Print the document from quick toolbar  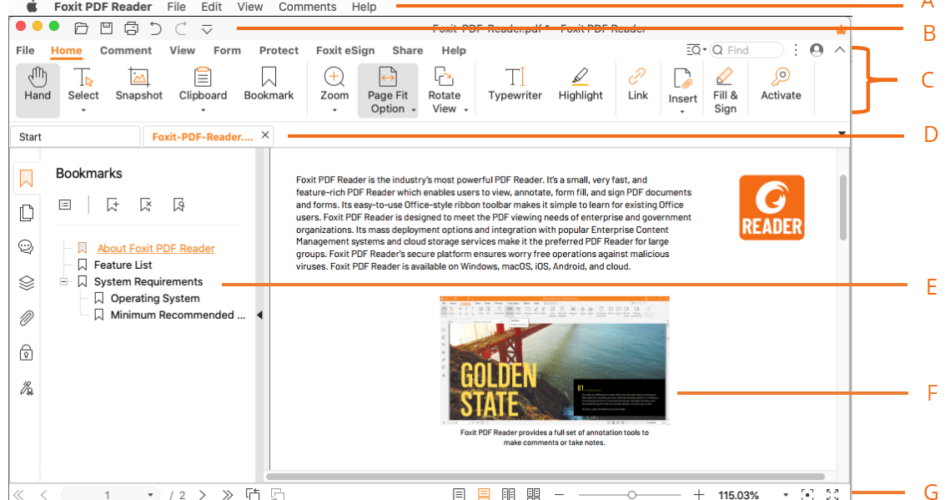(131, 28)
